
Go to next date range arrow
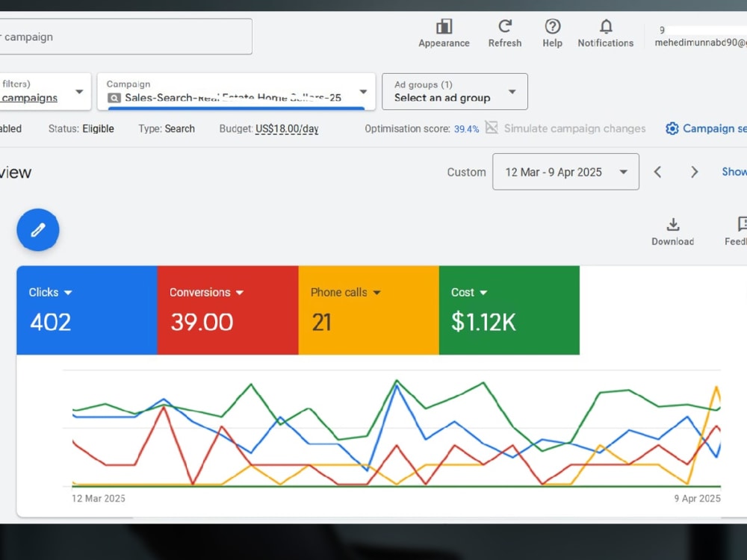pos(695,172)
